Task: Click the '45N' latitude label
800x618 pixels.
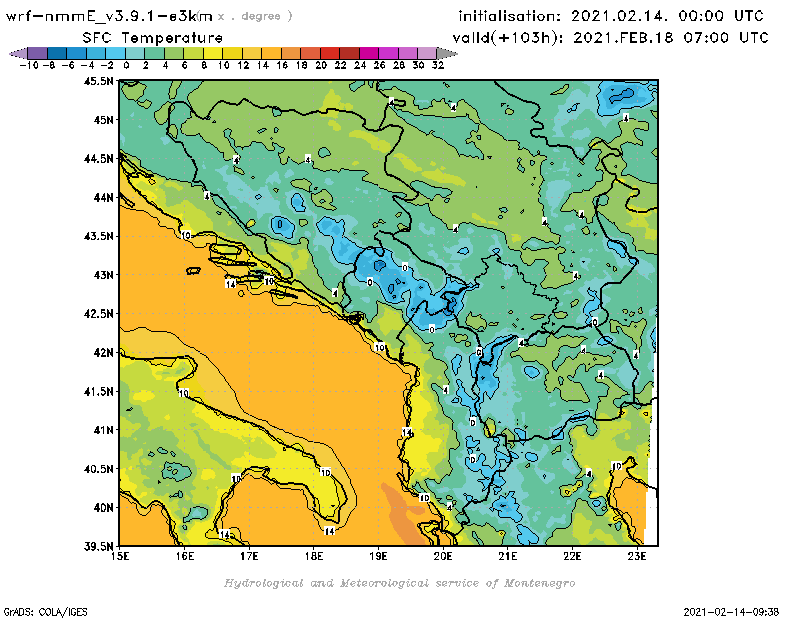Action: point(103,120)
